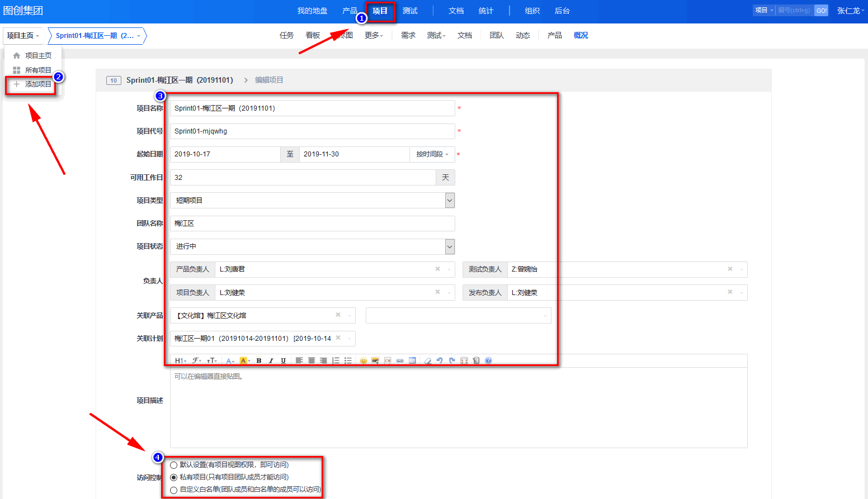Image resolution: width=868 pixels, height=499 pixels.
Task: Open 测试 in top main navigation
Action: 410,11
